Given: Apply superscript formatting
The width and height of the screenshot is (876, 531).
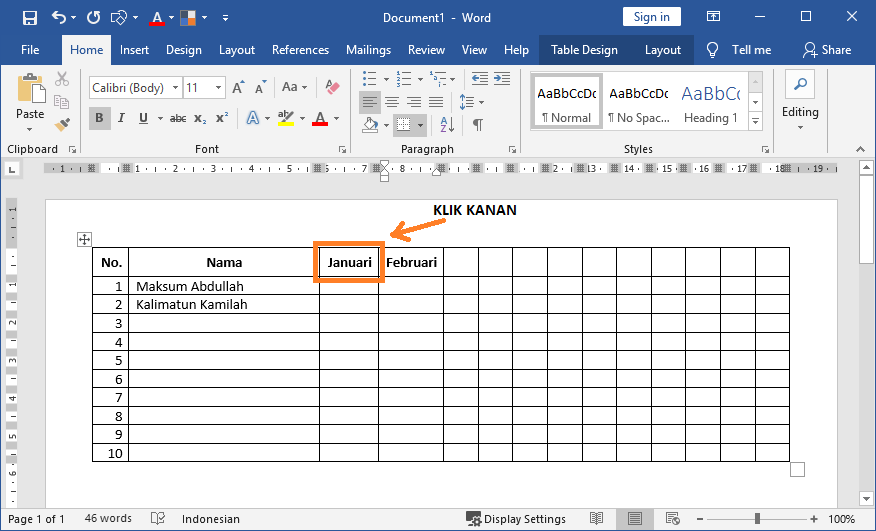Looking at the screenshot, I should click(222, 118).
